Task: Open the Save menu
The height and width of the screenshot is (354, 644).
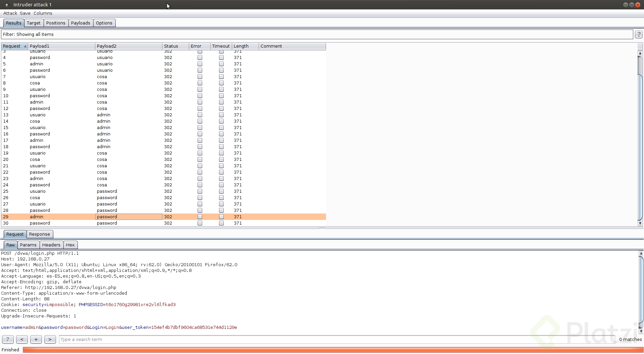Action: tap(25, 13)
